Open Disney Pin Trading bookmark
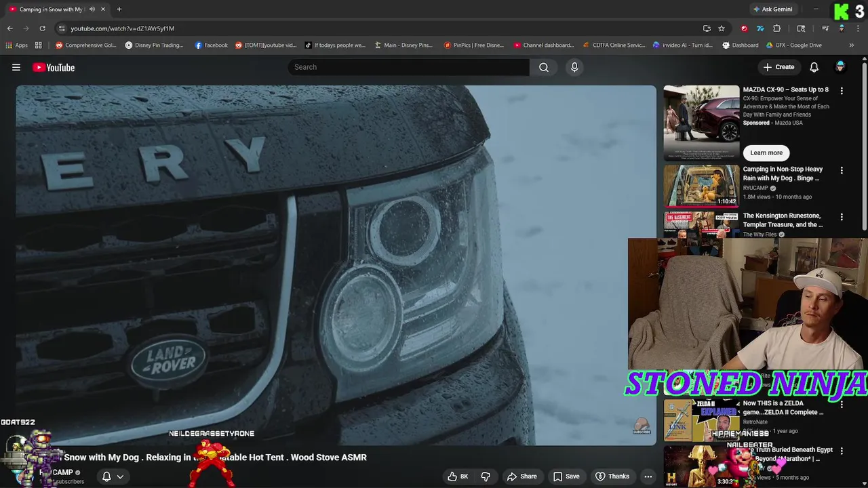 click(155, 45)
